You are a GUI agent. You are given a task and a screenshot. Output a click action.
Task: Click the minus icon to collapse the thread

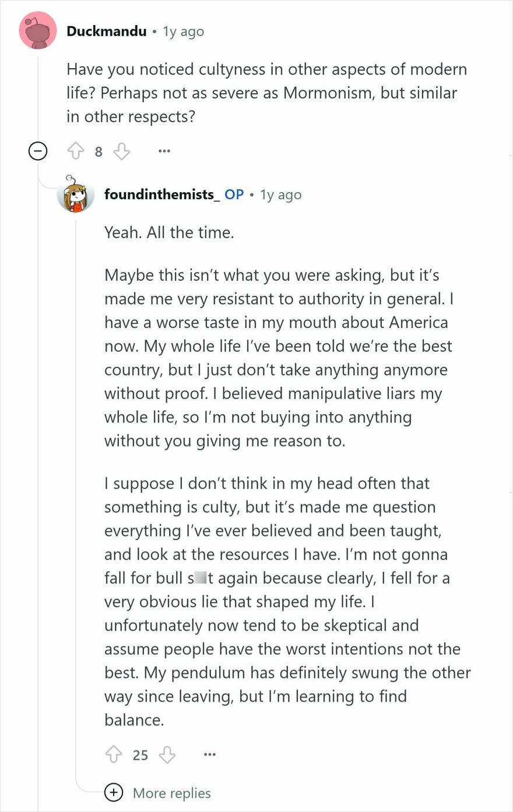[37, 151]
